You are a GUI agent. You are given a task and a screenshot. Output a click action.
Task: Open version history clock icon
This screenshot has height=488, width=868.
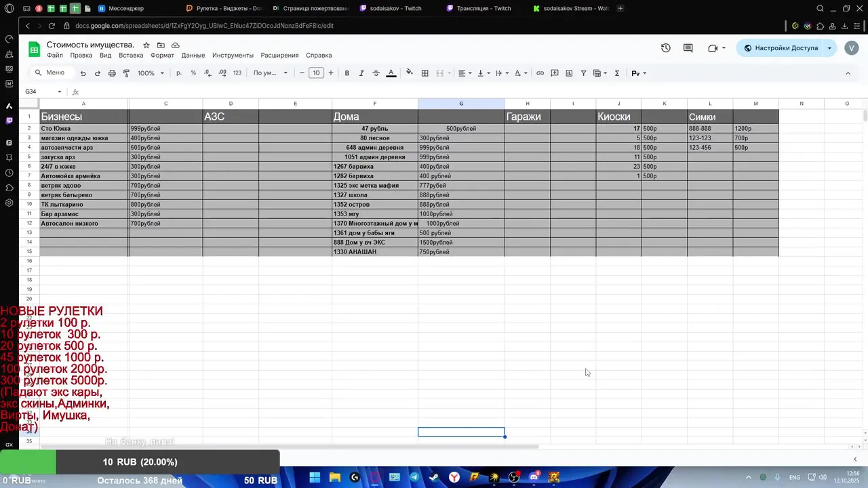pyautogui.click(x=666, y=48)
